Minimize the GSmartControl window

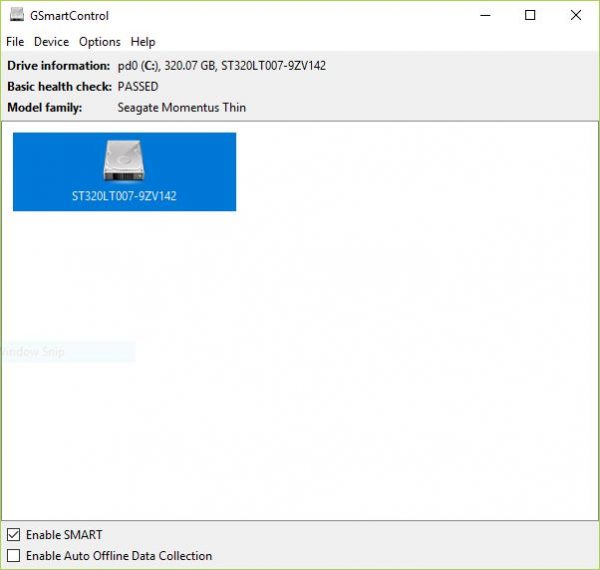coord(485,15)
